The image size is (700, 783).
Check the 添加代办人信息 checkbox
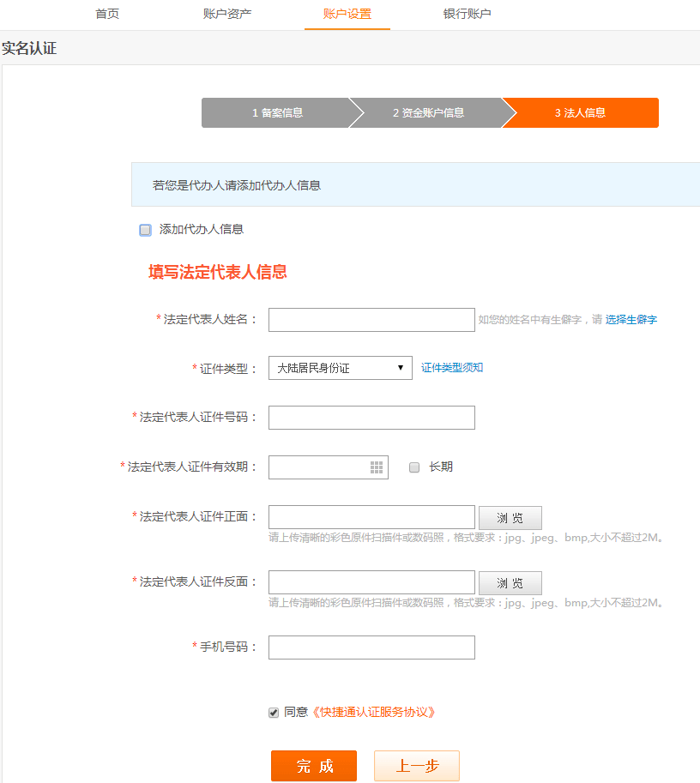point(145,230)
